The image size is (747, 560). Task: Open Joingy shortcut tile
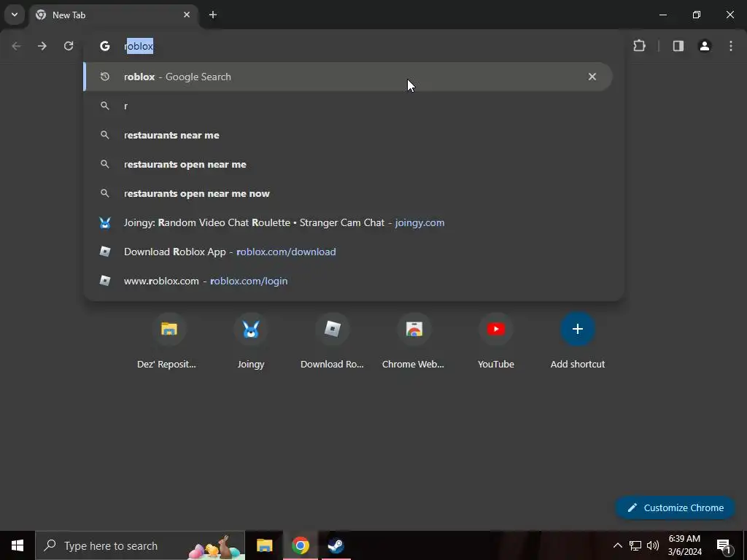251,341
